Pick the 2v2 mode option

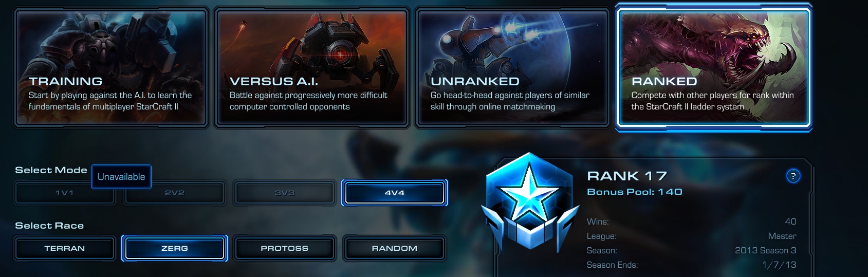click(175, 193)
